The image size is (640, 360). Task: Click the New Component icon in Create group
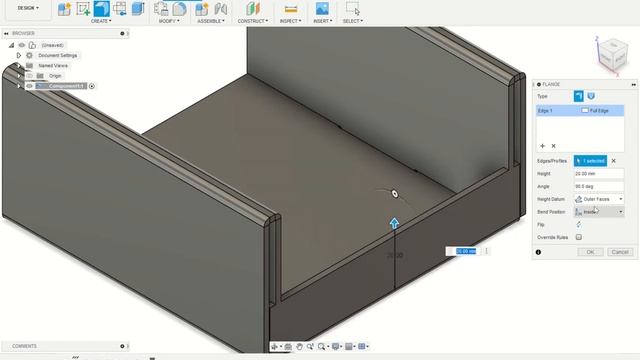[x=64, y=9]
